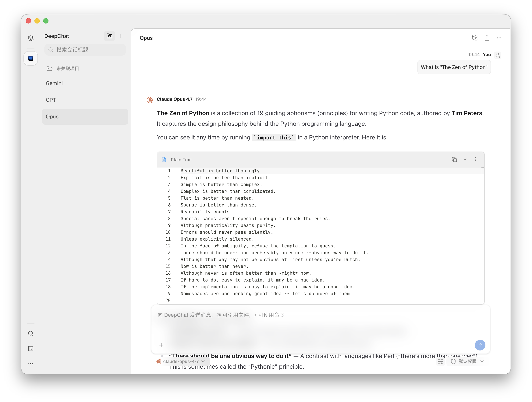Image resolution: width=532 pixels, height=402 pixels.
Task: Open the chat header more options menu
Action: coord(499,38)
